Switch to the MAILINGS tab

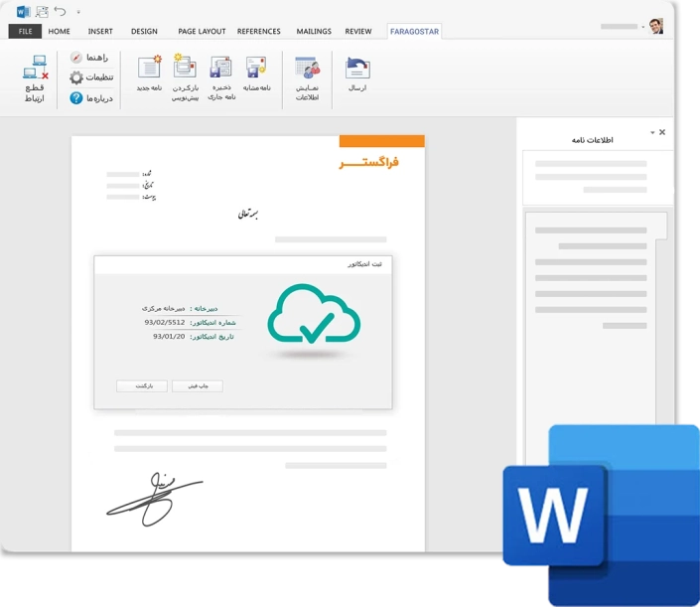click(314, 31)
